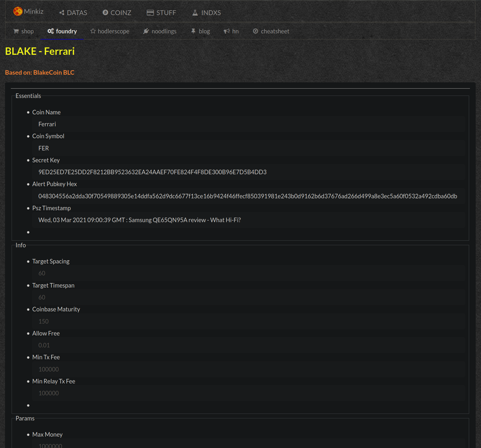481x448 pixels.
Task: Click the Max Money field
Action: (x=248, y=444)
